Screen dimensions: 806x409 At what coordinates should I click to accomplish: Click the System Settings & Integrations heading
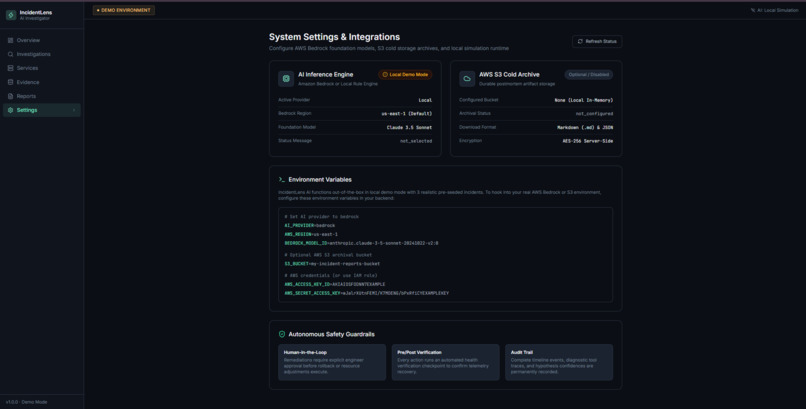(x=334, y=37)
